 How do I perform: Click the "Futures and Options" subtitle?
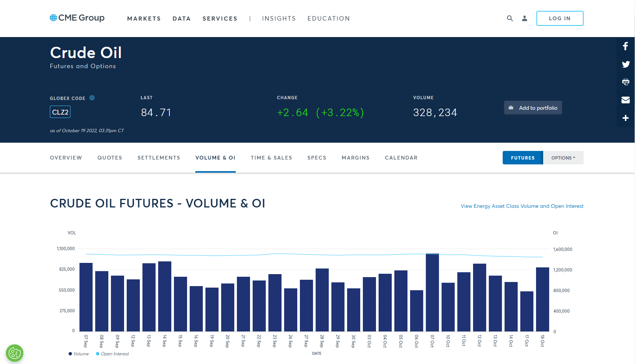coord(83,66)
